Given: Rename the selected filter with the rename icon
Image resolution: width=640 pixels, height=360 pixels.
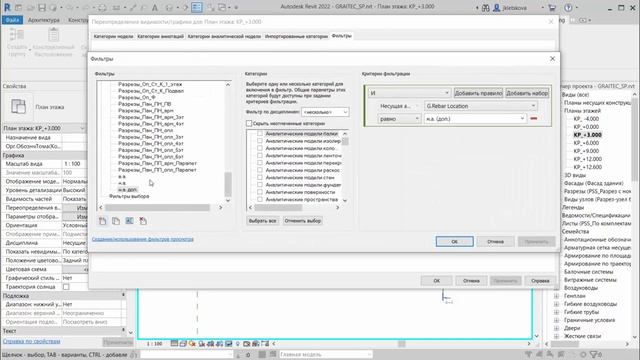Looking at the screenshot, I should click(129, 221).
